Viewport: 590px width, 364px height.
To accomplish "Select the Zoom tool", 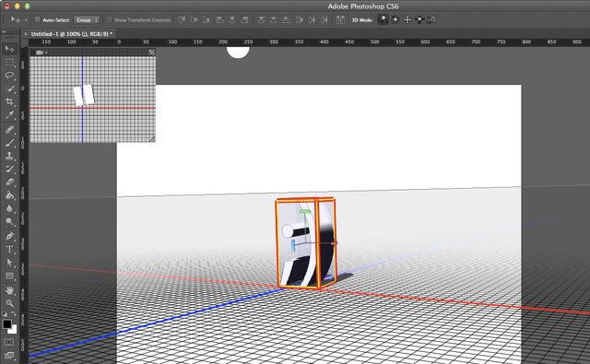I will click(9, 303).
